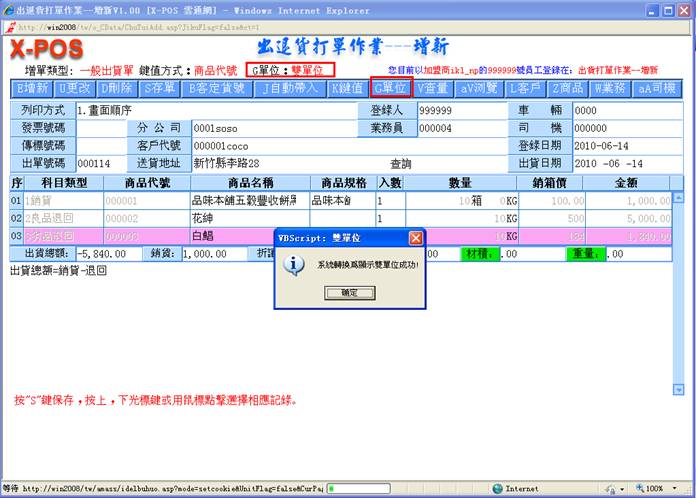Confirm the dialog with 確定 button
Viewport: 696px width, 498px height.
click(350, 293)
